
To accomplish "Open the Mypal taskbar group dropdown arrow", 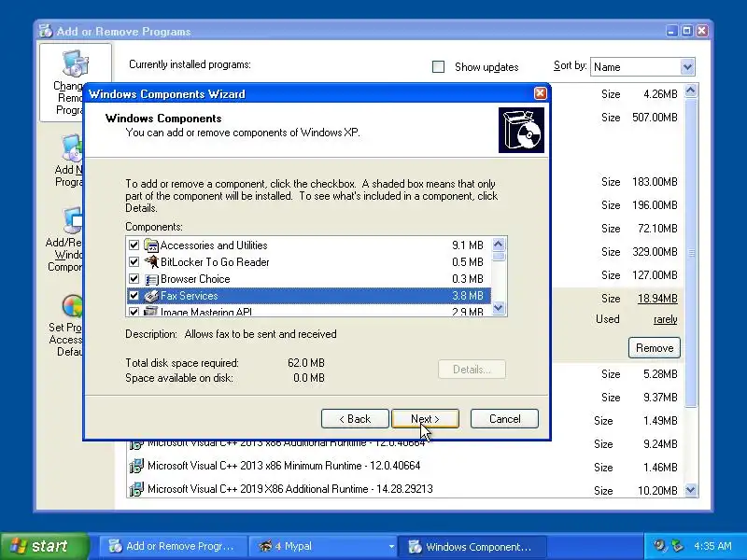I will [391, 546].
